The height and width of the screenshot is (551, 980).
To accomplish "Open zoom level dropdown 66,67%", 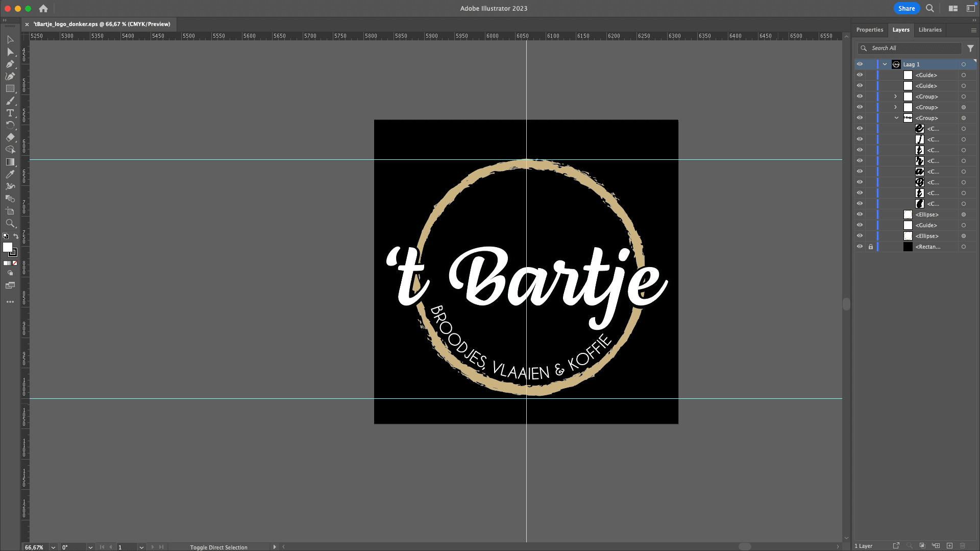I will (x=53, y=547).
